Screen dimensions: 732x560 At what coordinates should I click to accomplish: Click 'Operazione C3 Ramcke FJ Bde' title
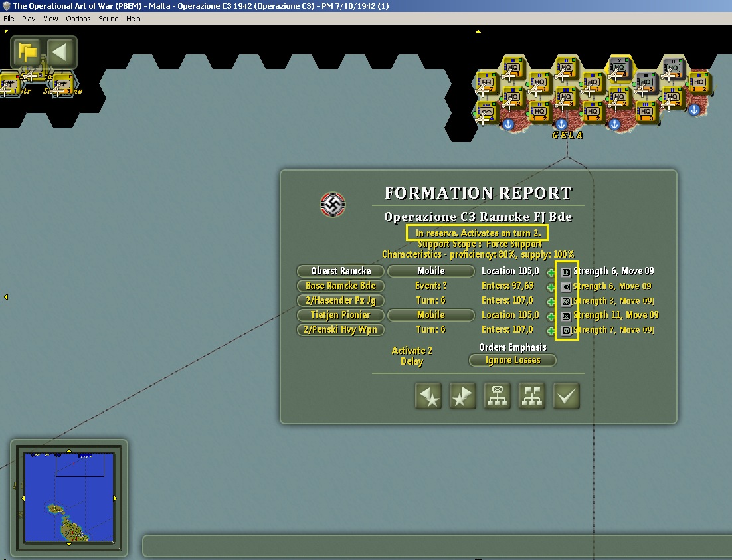pyautogui.click(x=478, y=217)
